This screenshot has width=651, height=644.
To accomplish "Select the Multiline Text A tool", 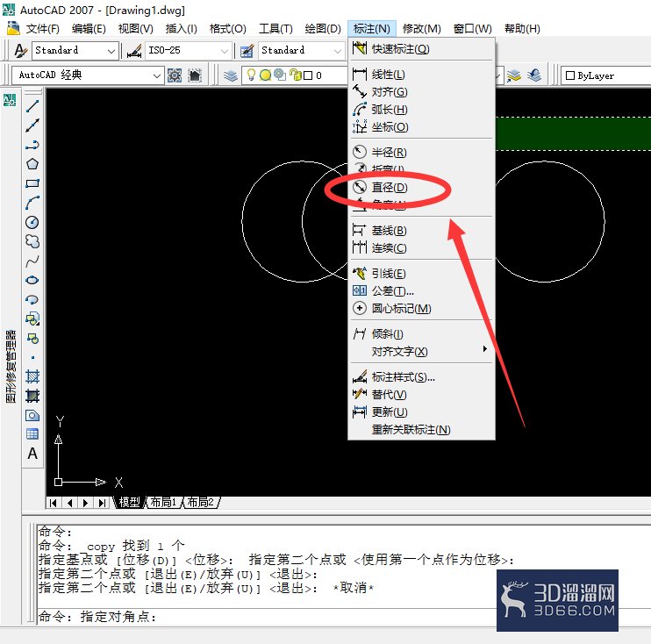I will coord(32,454).
